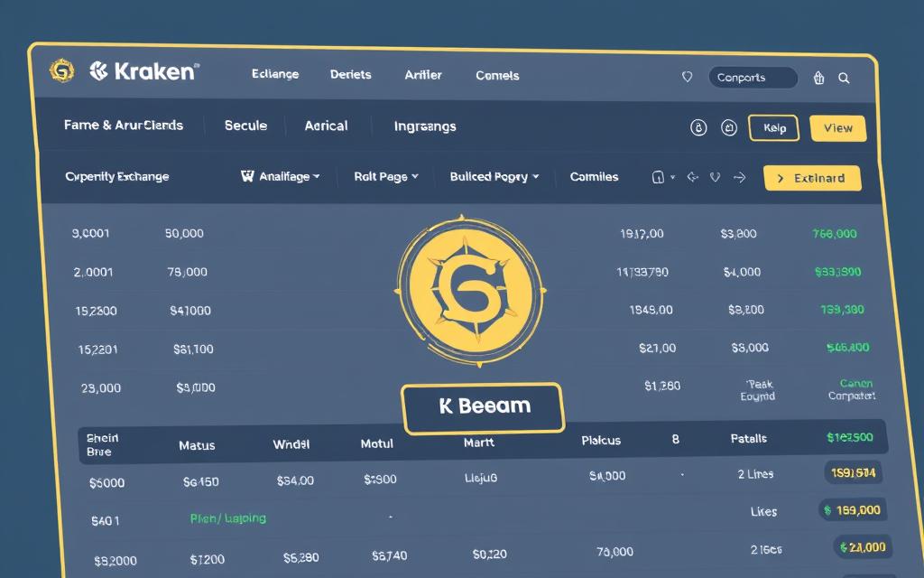Switch to the Ingrsangs tab
Viewport: 924px width, 578px height.
(425, 126)
